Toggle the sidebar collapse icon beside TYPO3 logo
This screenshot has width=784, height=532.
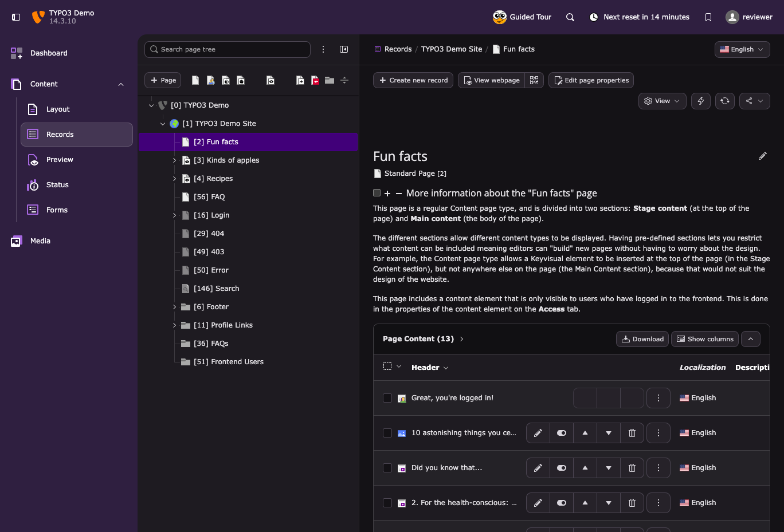[16, 17]
